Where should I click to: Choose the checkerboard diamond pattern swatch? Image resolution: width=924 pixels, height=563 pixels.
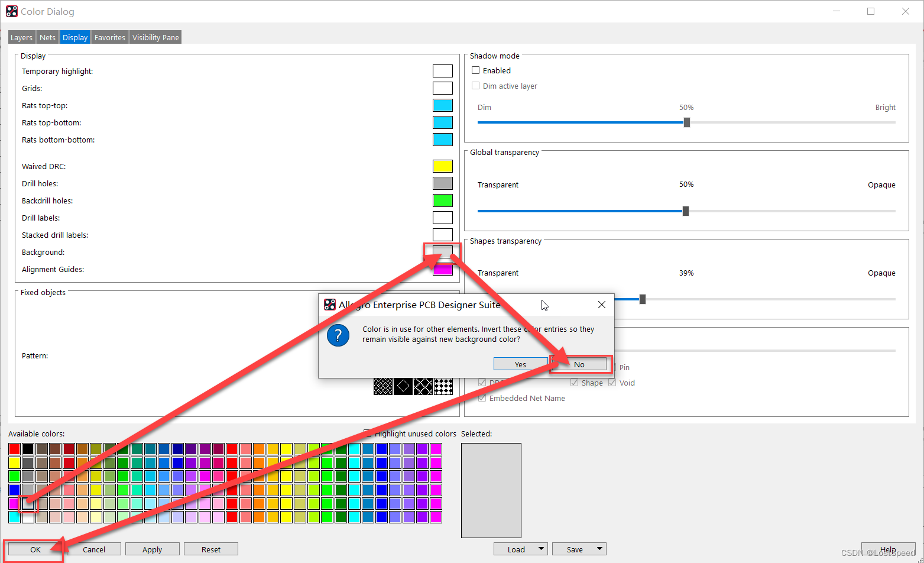coord(443,386)
